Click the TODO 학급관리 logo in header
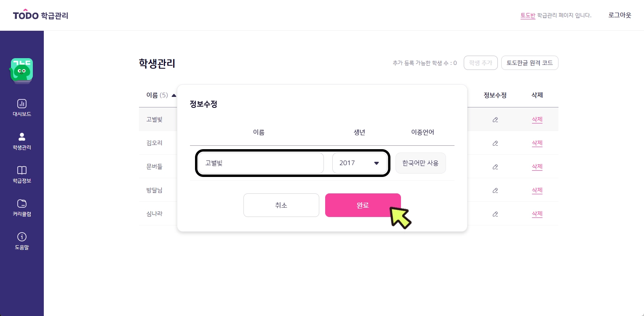 pyautogui.click(x=40, y=16)
